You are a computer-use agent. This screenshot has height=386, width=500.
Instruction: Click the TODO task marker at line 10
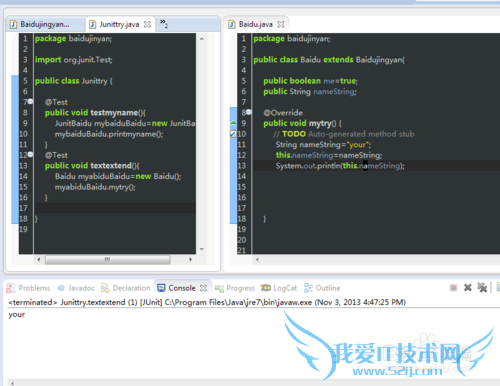click(233, 134)
